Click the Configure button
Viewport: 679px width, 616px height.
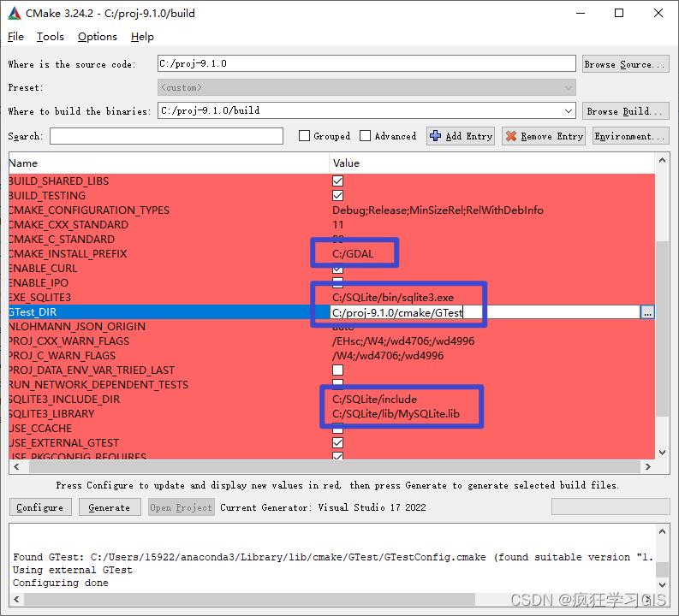point(40,507)
